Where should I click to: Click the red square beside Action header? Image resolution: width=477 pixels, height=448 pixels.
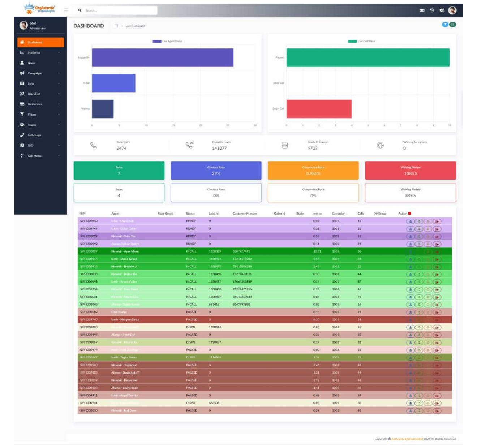coord(409,214)
